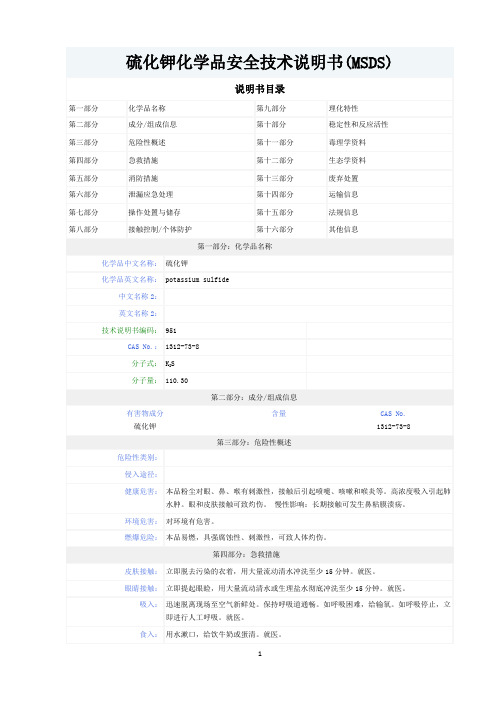Click the 稳定性和反应活性 contents entry
496x702 pixels.
click(358, 124)
